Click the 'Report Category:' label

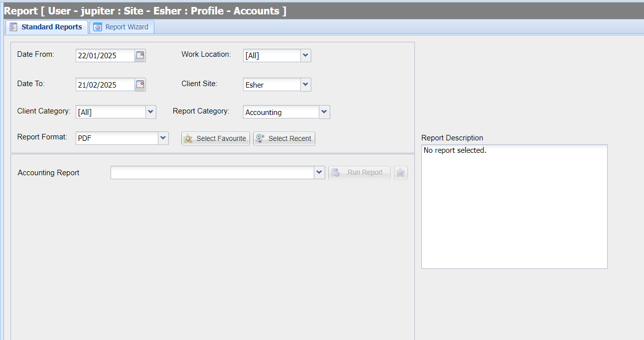201,111
